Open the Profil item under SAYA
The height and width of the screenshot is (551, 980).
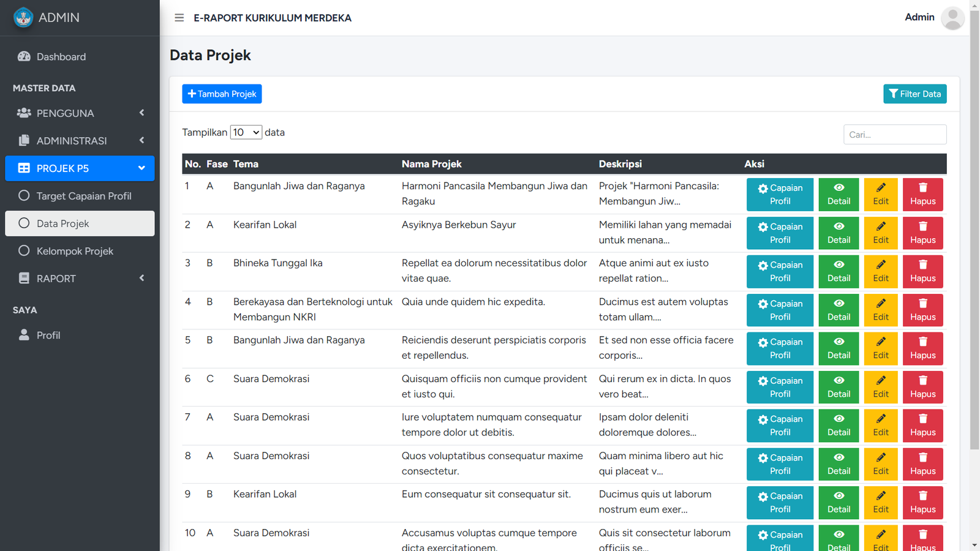pos(48,335)
